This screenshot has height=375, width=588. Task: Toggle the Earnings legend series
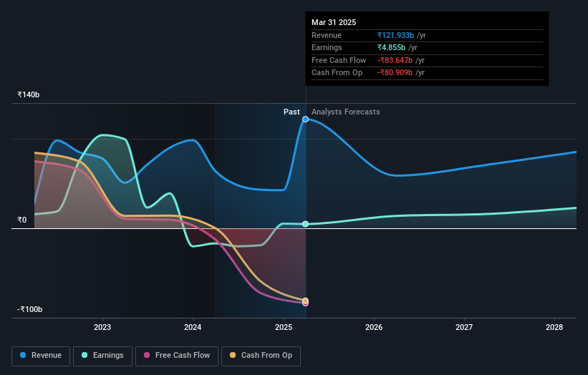coord(102,356)
